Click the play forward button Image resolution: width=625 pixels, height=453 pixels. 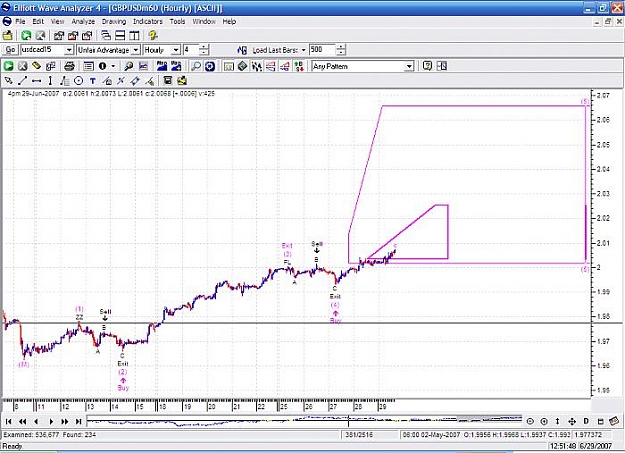(x=51, y=421)
